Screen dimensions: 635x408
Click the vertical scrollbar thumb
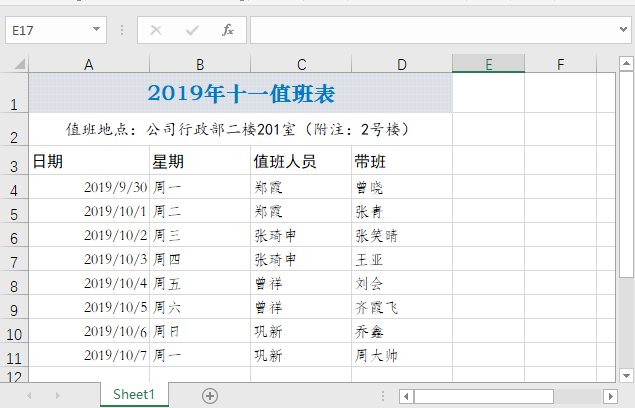point(626,175)
